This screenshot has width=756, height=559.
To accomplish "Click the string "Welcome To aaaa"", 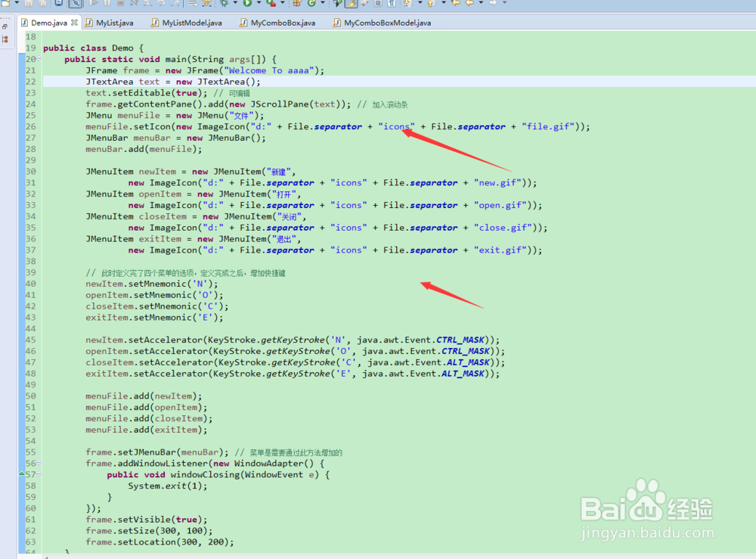I will pyautogui.click(x=269, y=70).
